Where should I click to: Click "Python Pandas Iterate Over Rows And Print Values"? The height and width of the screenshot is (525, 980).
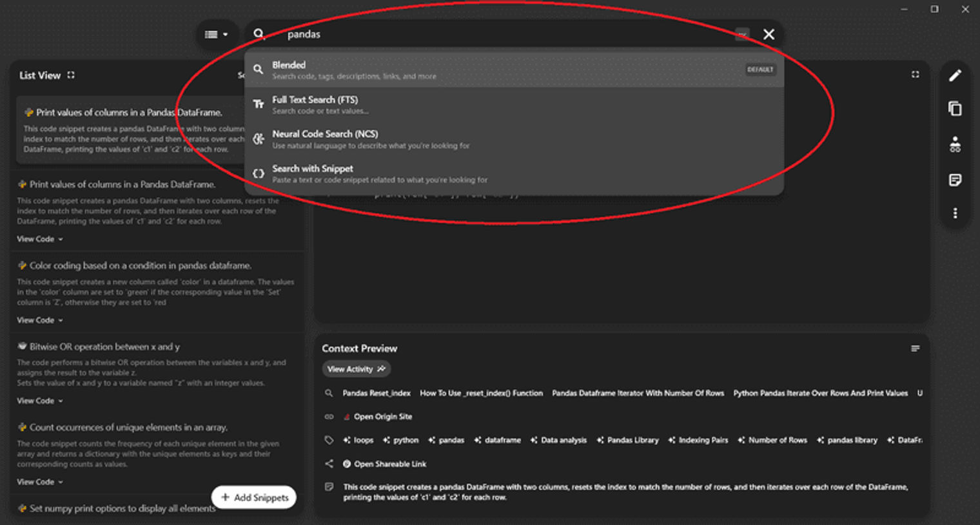[x=821, y=393]
